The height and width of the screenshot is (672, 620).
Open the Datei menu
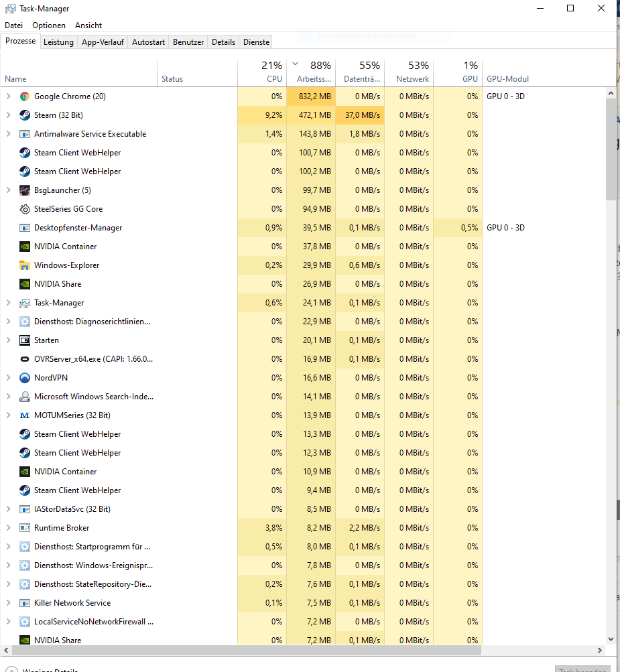[13, 25]
